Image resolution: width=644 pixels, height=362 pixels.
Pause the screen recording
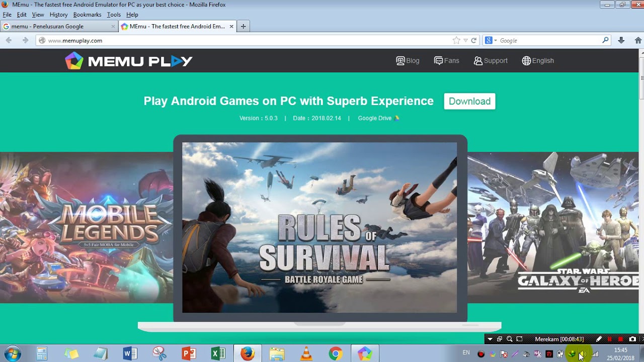[609, 339]
